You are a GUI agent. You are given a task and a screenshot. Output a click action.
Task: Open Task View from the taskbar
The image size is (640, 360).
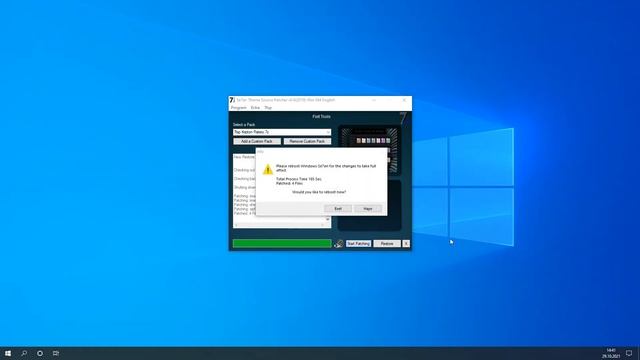(56, 353)
